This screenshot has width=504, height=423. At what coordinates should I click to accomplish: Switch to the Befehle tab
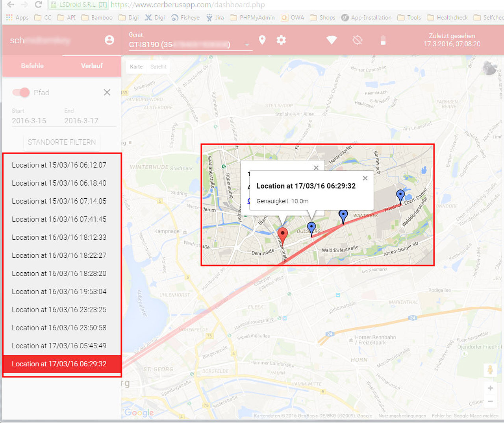(32, 66)
